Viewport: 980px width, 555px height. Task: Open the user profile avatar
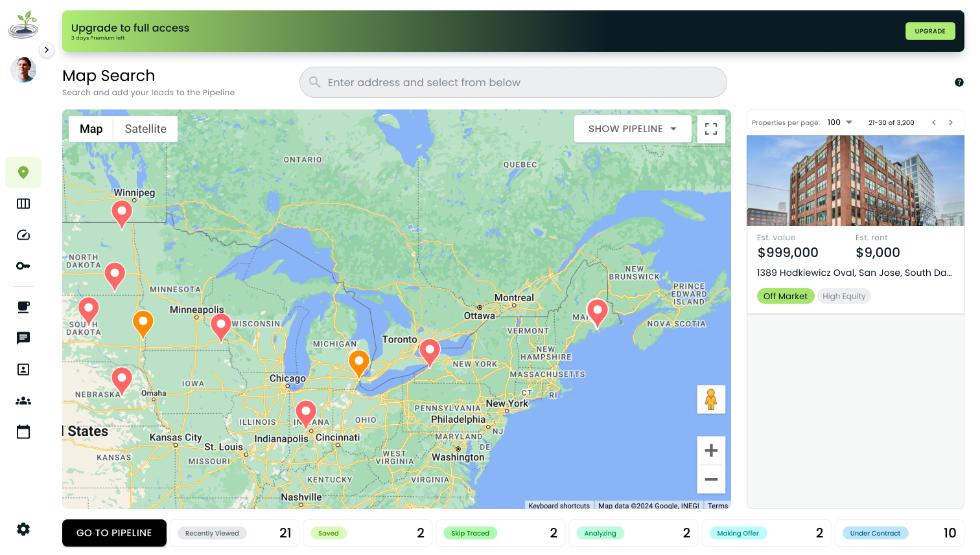23,69
